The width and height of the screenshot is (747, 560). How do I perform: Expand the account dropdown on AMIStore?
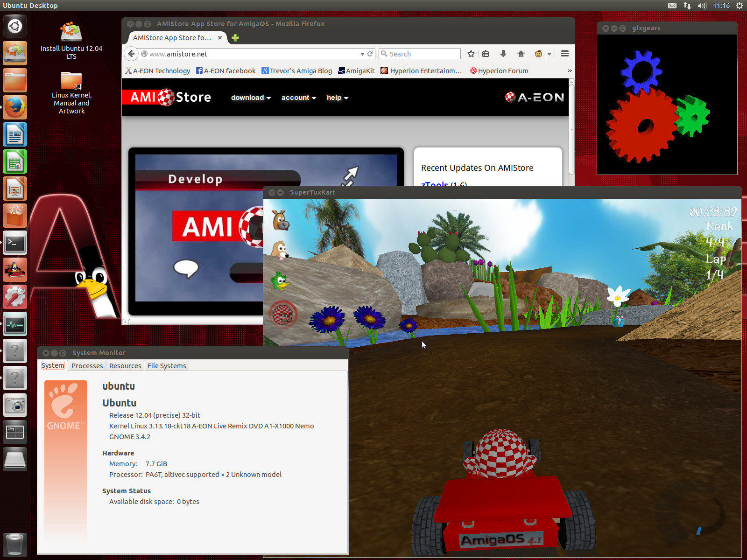pyautogui.click(x=298, y=98)
